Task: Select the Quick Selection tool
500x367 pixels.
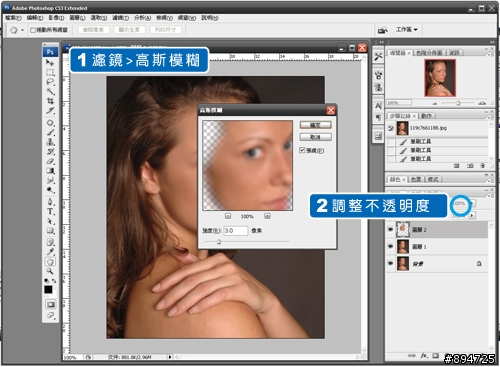Action: 50,91
